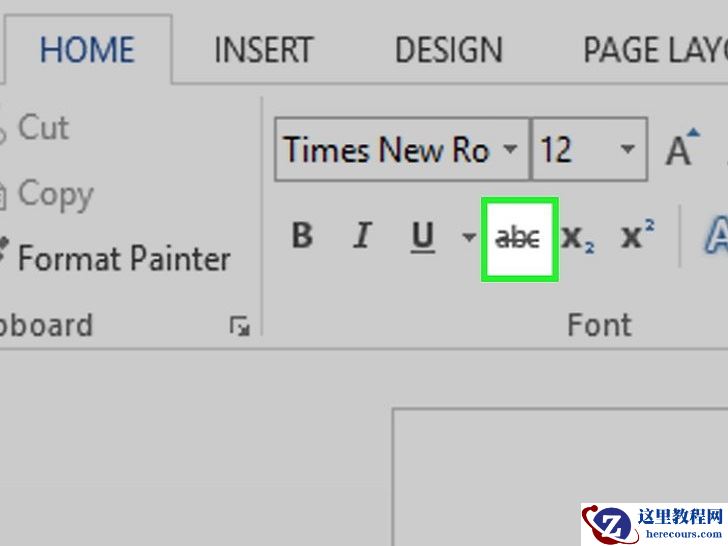This screenshot has width=728, height=546.
Task: Increase font size with the grow font icon
Action: point(680,151)
